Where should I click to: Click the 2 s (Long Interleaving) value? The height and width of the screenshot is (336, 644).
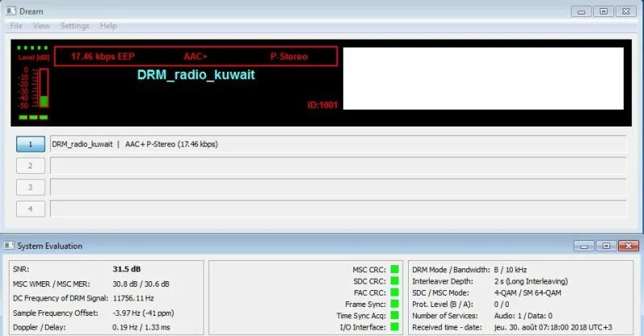[x=530, y=281]
